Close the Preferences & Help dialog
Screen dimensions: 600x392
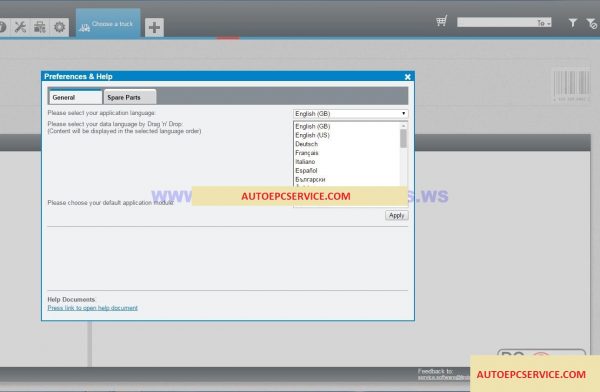[408, 77]
